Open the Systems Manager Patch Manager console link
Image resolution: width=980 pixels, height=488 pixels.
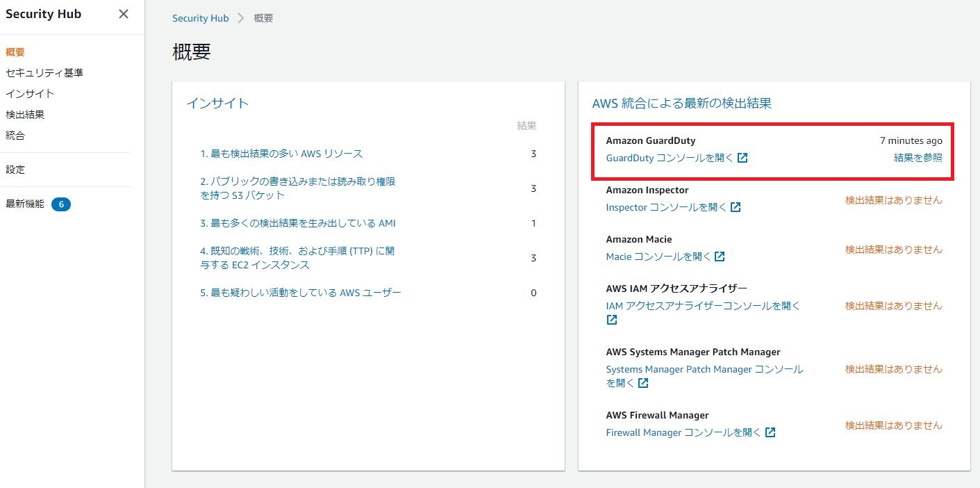pyautogui.click(x=704, y=376)
